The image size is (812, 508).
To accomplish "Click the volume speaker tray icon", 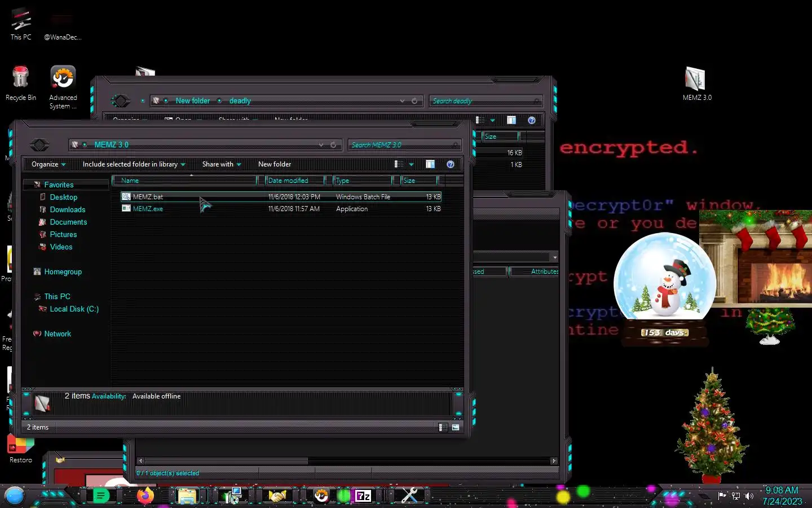I will [749, 496].
